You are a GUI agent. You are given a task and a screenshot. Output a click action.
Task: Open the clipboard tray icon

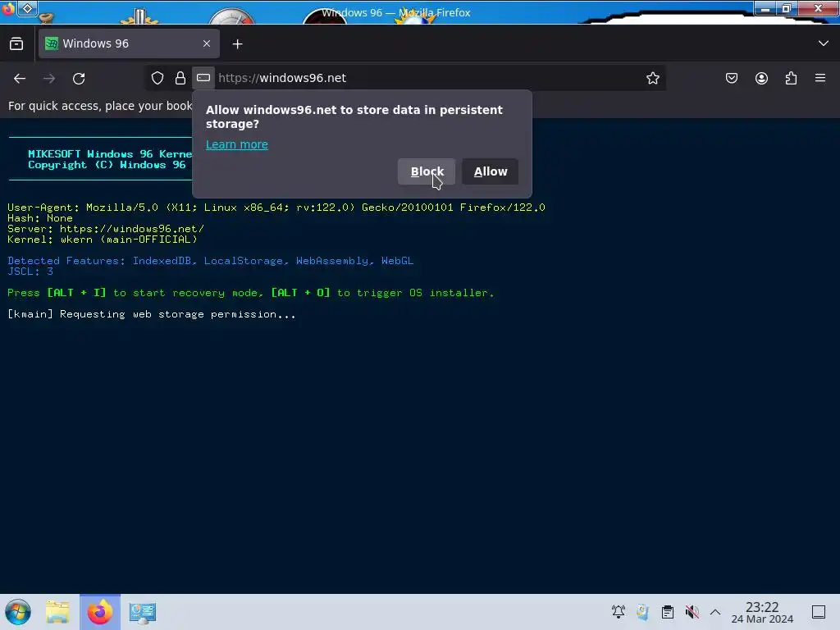(668, 612)
